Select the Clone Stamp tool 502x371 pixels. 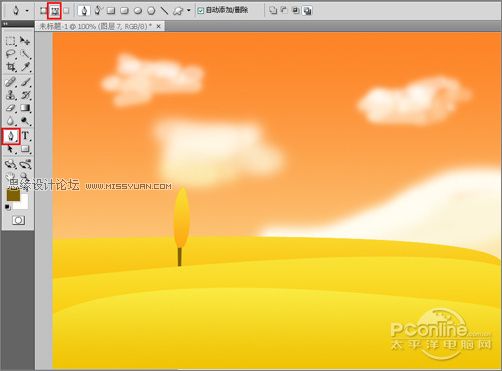[x=10, y=95]
